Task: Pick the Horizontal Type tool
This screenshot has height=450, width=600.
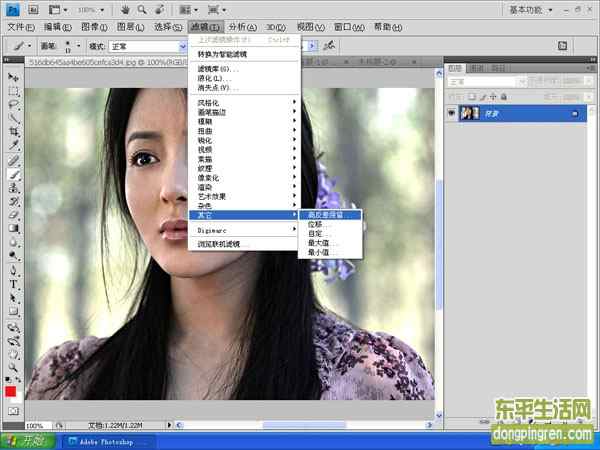Action: pyautogui.click(x=13, y=283)
